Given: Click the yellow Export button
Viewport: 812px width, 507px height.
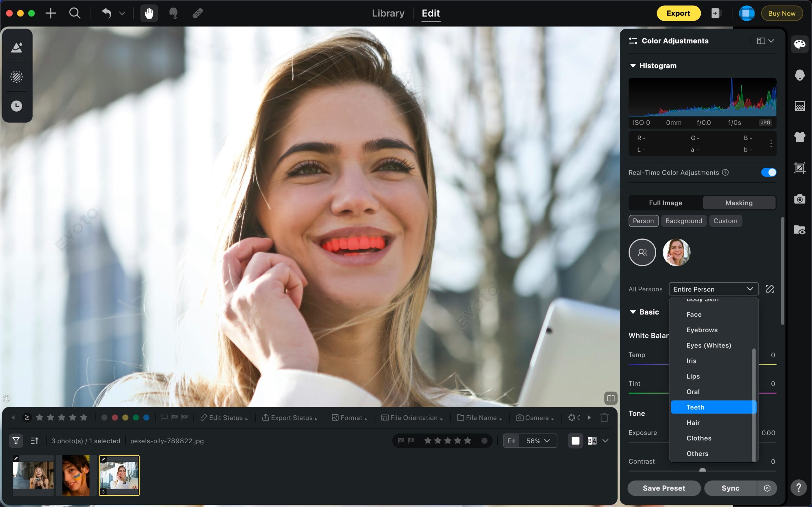Looking at the screenshot, I should (678, 13).
